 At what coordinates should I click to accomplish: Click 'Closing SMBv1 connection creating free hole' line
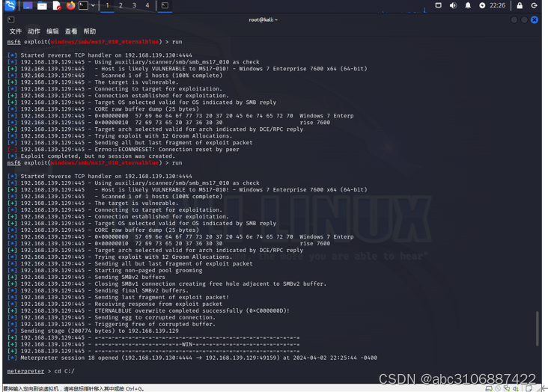coord(167,284)
